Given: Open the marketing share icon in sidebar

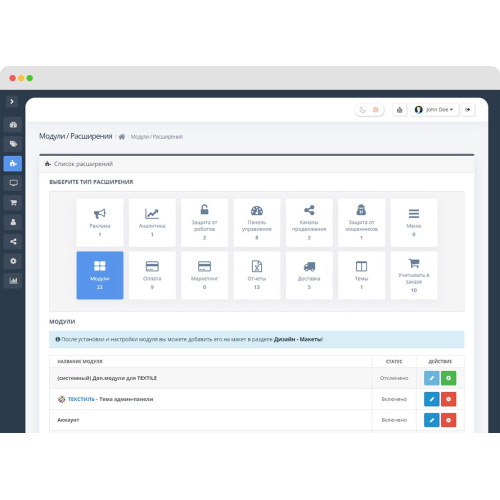Looking at the screenshot, I should (x=13, y=241).
